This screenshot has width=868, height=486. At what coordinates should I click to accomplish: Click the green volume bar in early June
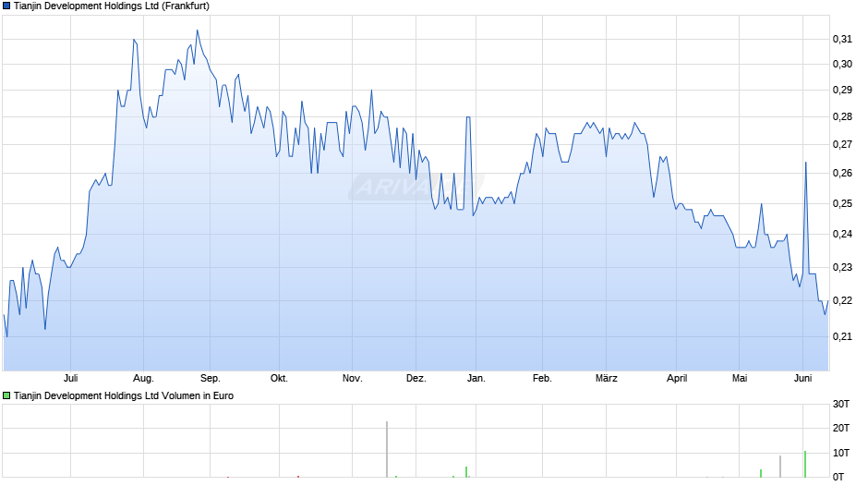[x=805, y=465]
